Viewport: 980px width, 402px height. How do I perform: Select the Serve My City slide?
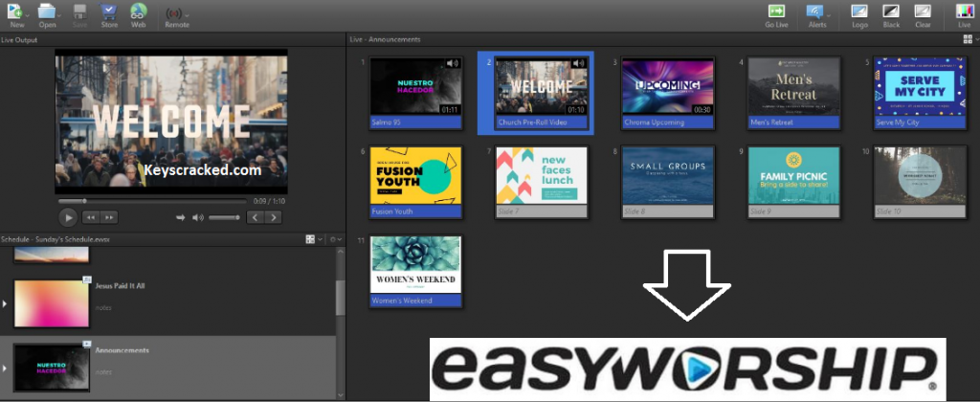[920, 93]
